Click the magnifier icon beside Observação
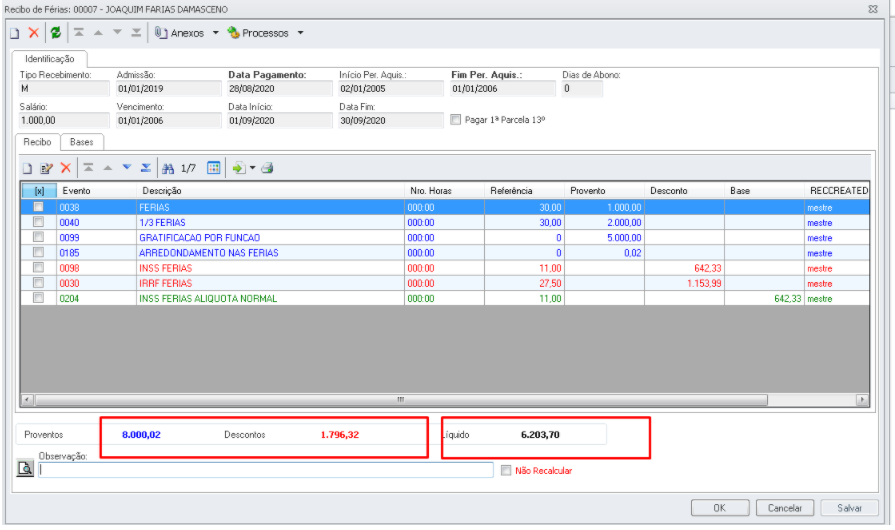 pos(25,469)
